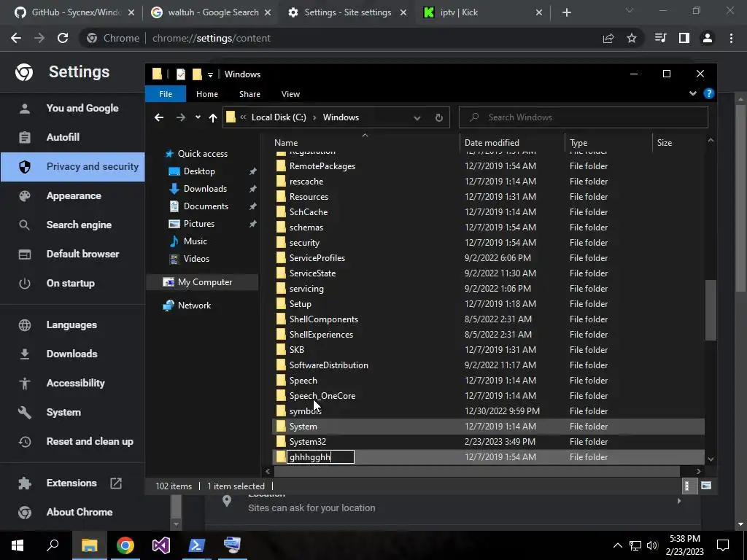Open the View ribbon tab
This screenshot has width=747, height=560.
290,94
